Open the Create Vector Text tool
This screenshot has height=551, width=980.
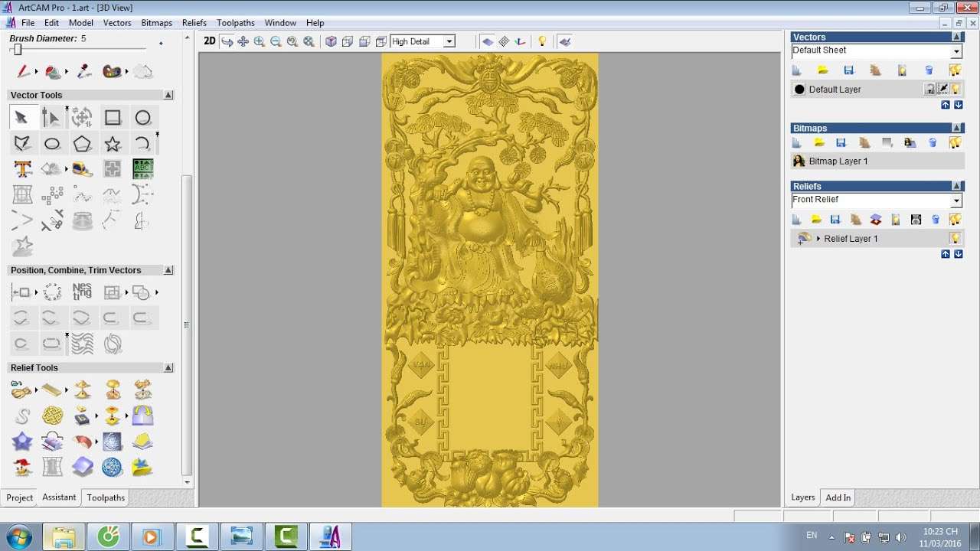pos(21,169)
